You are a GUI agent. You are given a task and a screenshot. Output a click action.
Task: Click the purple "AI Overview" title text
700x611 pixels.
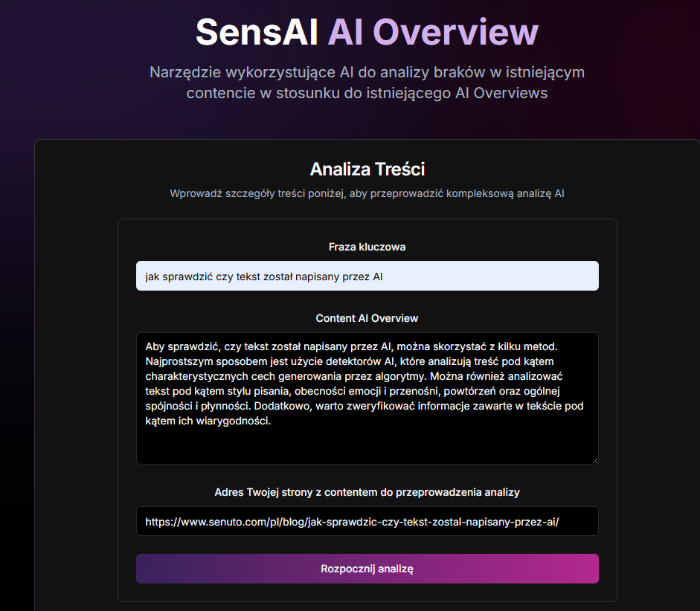pyautogui.click(x=433, y=32)
